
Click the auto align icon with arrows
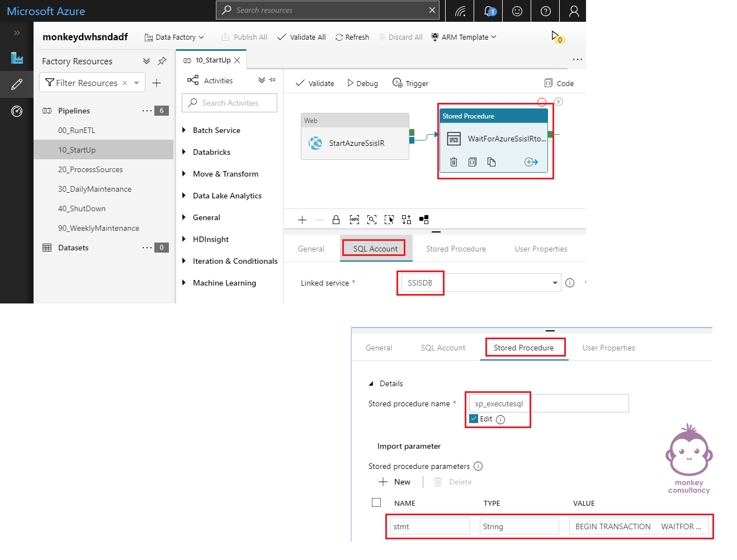pyautogui.click(x=407, y=220)
